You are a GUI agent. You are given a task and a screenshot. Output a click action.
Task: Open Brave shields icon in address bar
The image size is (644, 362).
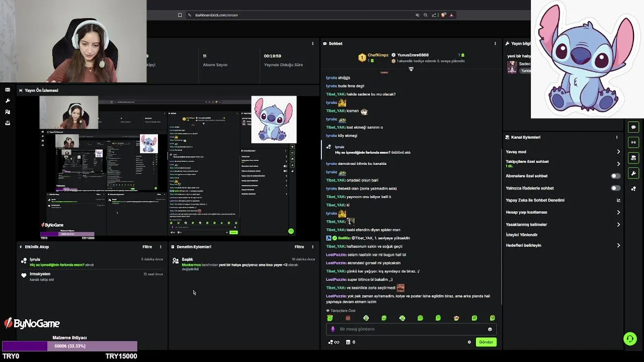pyautogui.click(x=443, y=15)
